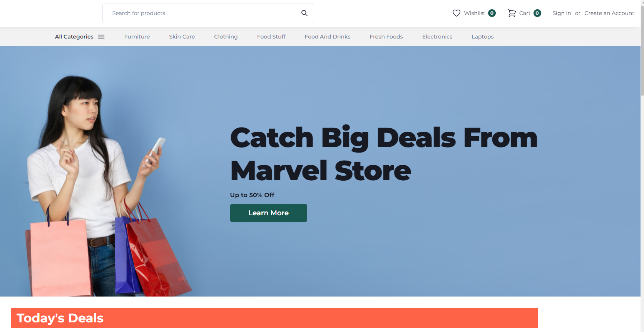Screen dimensions: 644x332
Task: Open the Electronics category
Action: 437,37
